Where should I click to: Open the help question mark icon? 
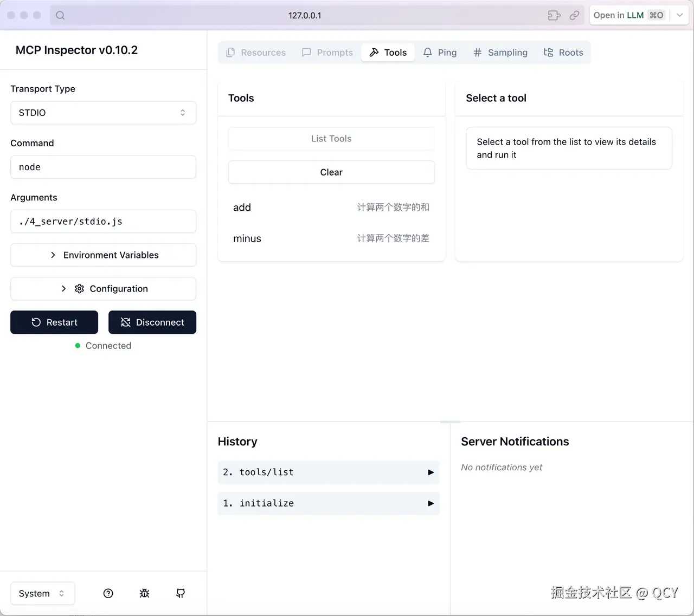(108, 593)
